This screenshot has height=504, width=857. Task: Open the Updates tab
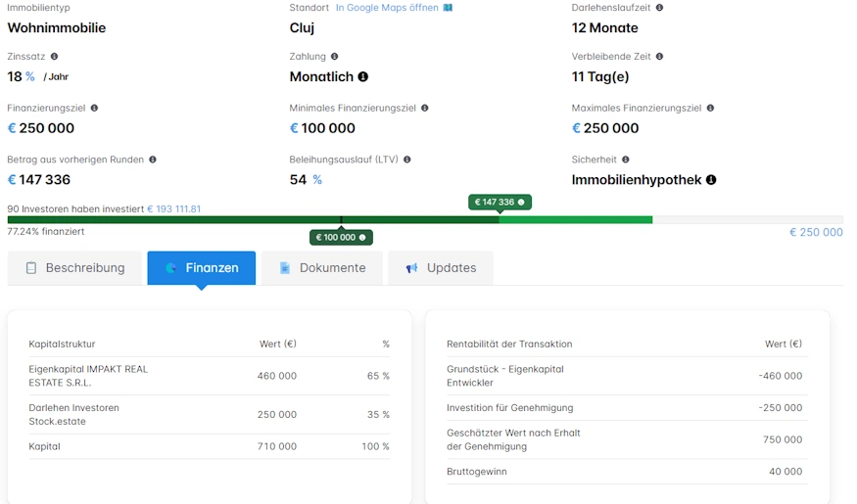click(x=441, y=268)
